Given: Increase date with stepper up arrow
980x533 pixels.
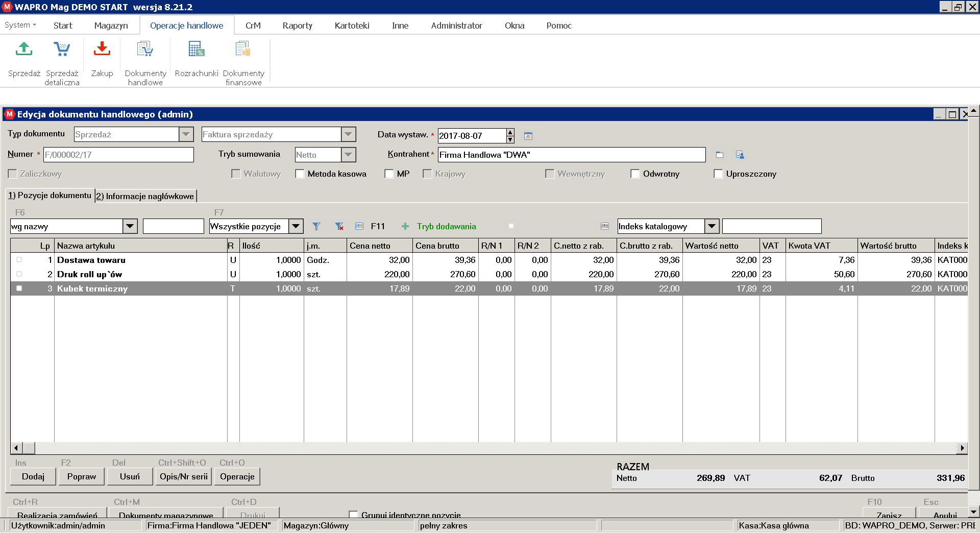Looking at the screenshot, I should [x=510, y=132].
